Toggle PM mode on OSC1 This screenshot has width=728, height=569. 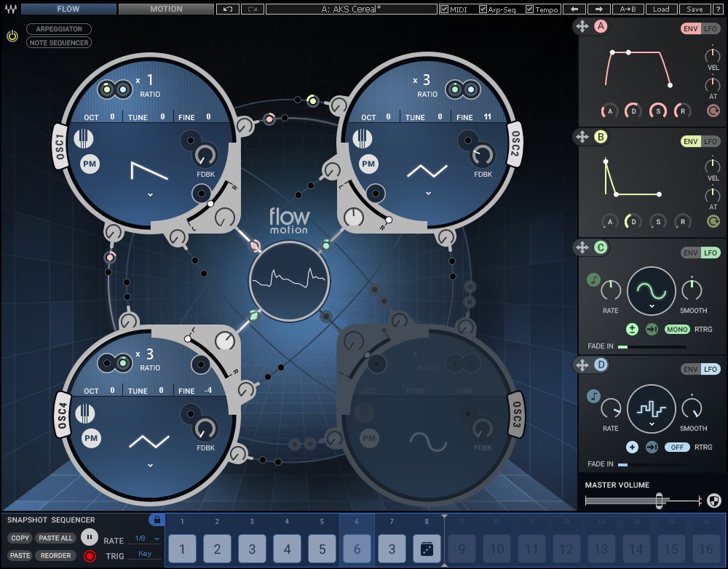90,164
